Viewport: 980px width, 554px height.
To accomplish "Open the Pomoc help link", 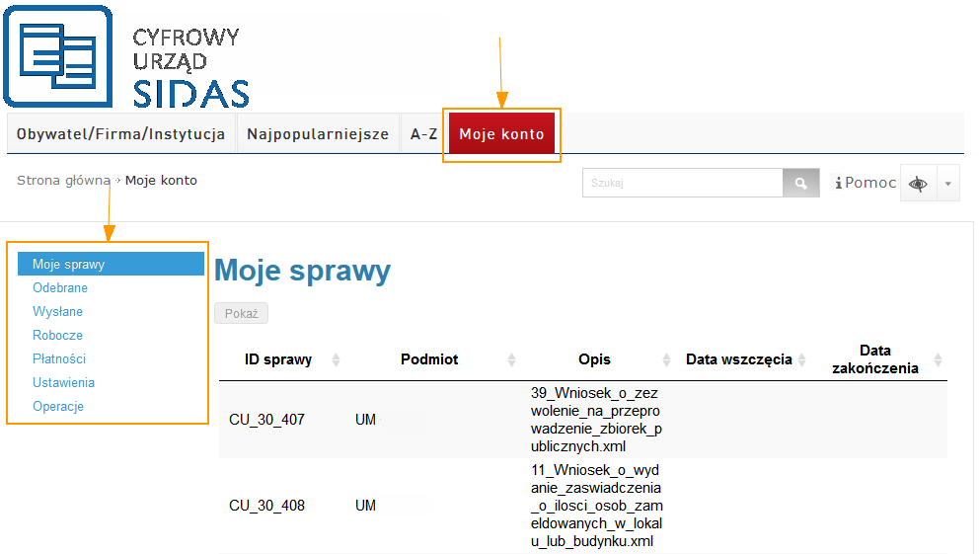I will (x=866, y=183).
